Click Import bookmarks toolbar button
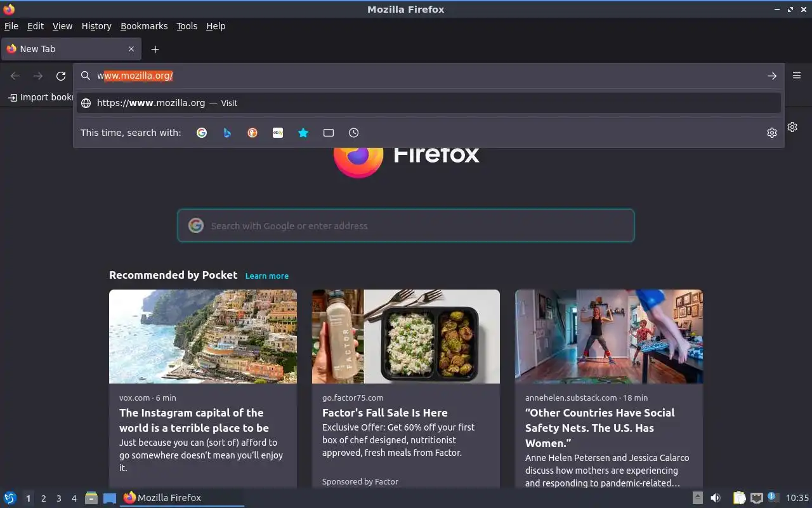 tap(41, 97)
